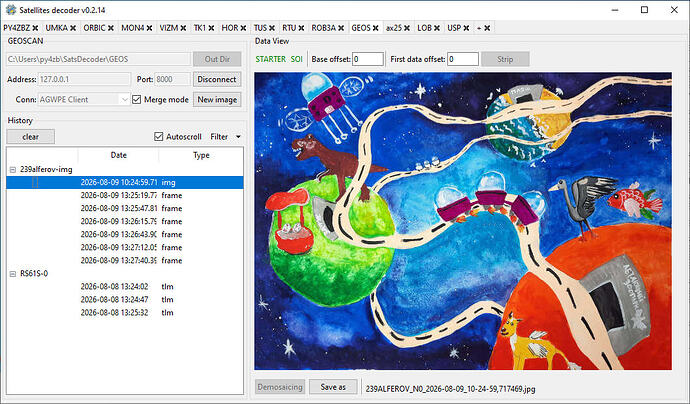Close the MON4 tab with its x icon
This screenshot has width=690, height=404.
[x=150, y=28]
